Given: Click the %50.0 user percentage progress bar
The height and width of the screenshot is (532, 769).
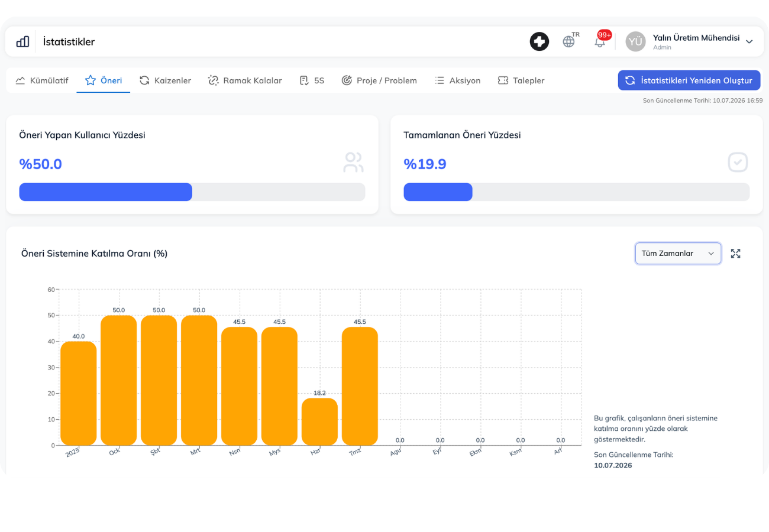Looking at the screenshot, I should click(192, 192).
